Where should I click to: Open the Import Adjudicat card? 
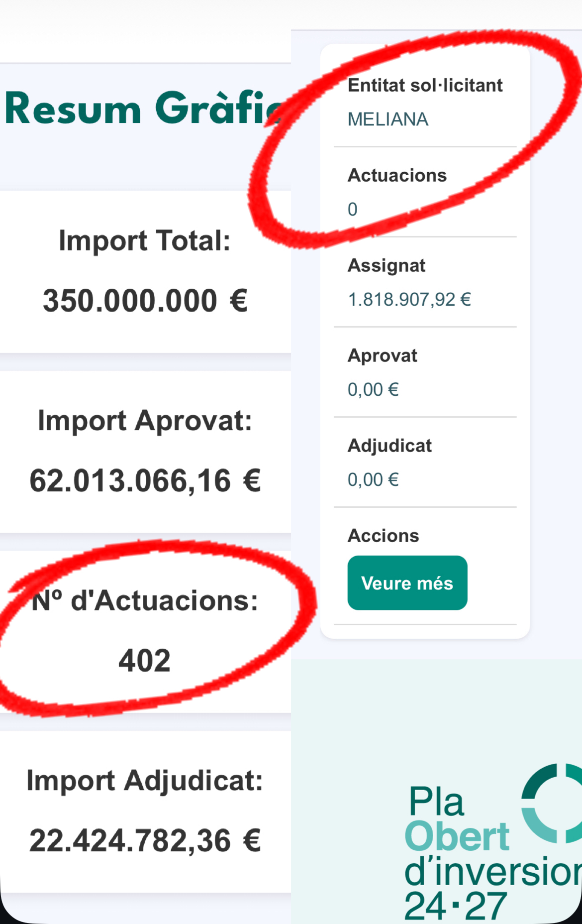tap(145, 811)
